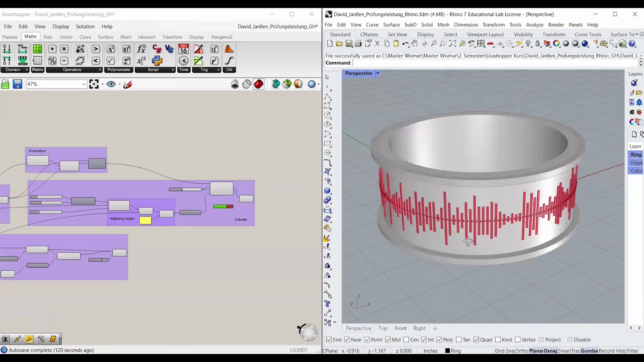Switch to the Top viewport tab
Image resolution: width=644 pixels, height=362 pixels.
[383, 328]
